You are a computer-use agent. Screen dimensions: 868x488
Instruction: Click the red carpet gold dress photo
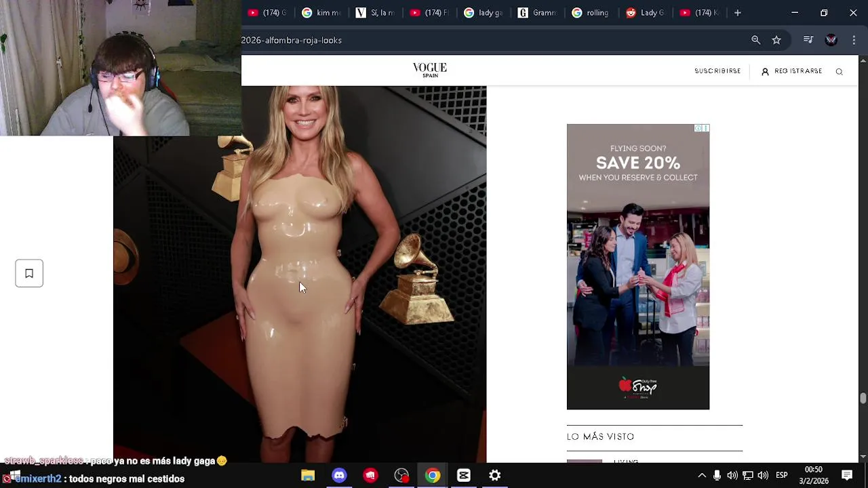point(300,274)
